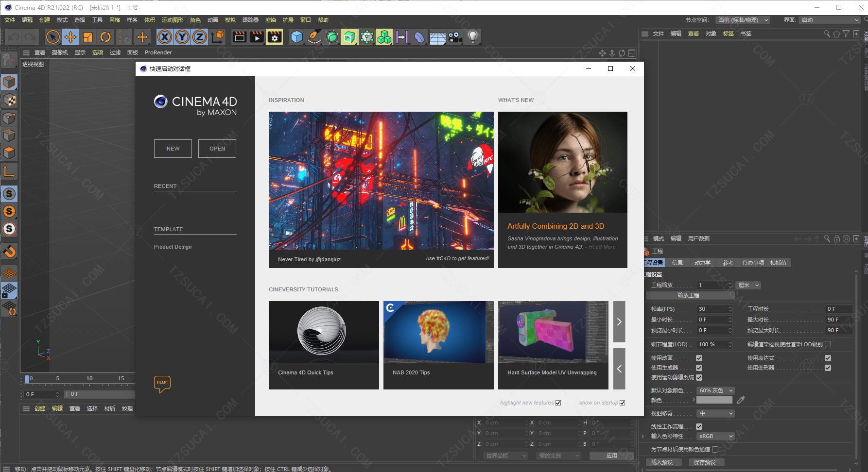
Task: Select the Live Selection arrow tool
Action: coord(53,37)
